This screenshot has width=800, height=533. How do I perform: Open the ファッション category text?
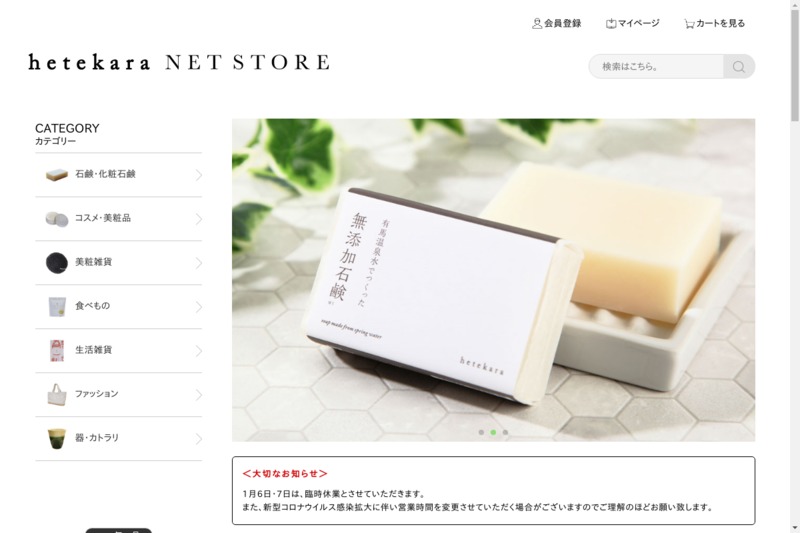pos(96,394)
